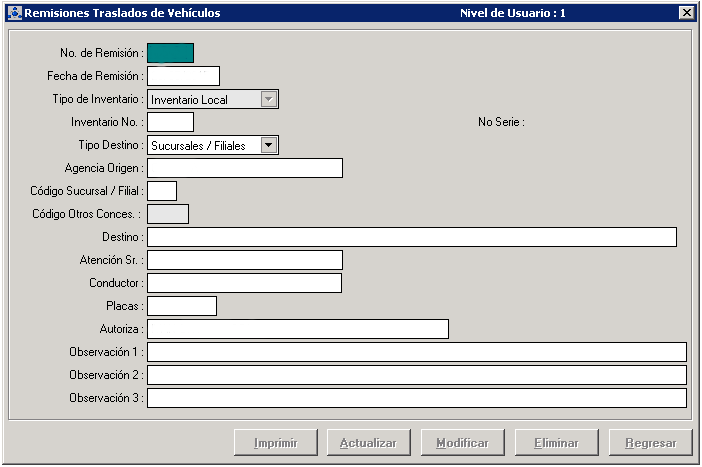
Task: Click the Destino text field
Action: (411, 237)
